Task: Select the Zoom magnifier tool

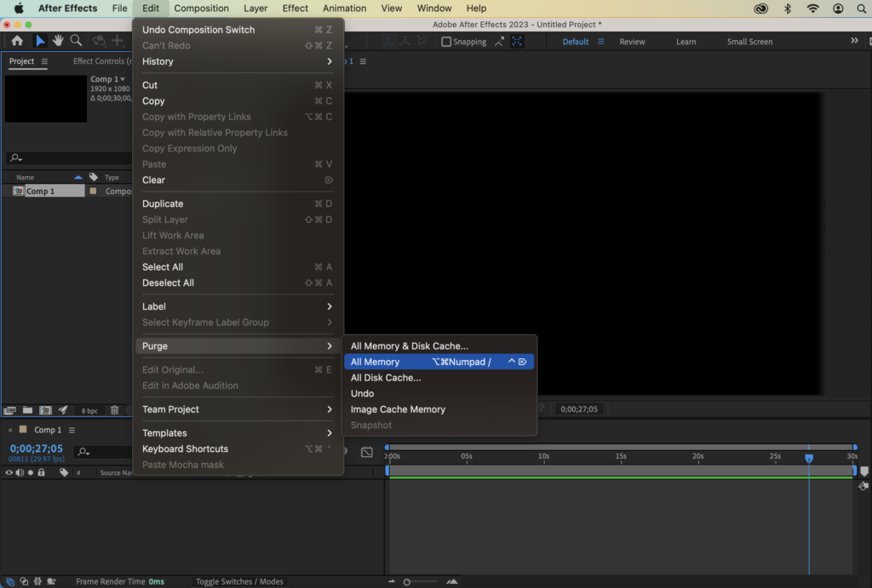Action: [76, 41]
